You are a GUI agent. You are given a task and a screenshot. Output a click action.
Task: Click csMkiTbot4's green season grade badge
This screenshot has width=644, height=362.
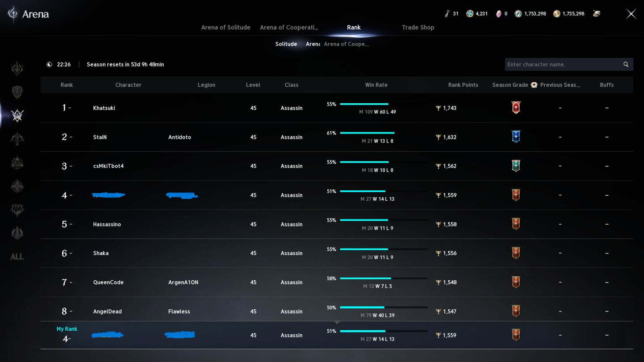point(516,166)
